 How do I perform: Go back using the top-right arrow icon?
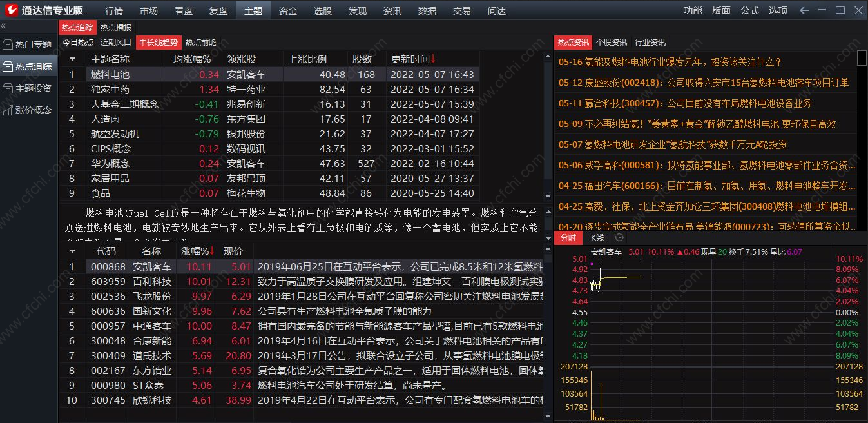(x=804, y=10)
